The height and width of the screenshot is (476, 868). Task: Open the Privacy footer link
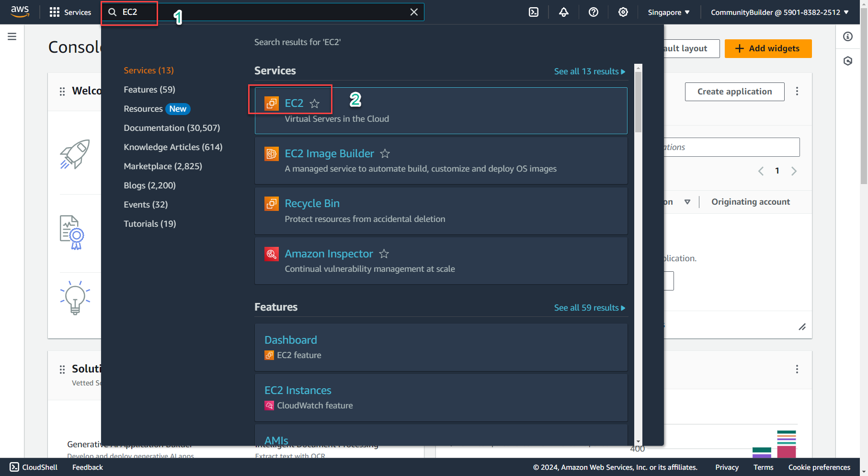[727, 467]
